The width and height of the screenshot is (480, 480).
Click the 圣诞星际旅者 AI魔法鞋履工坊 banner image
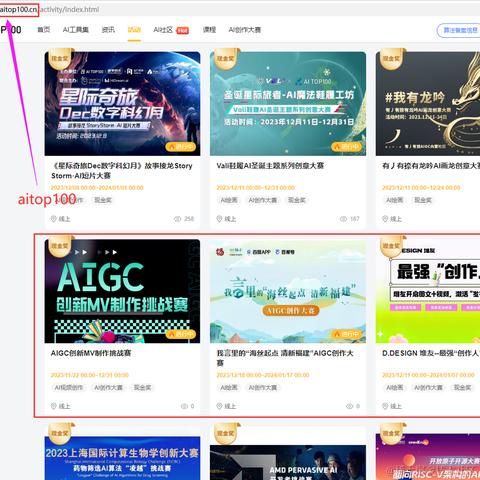(288, 104)
